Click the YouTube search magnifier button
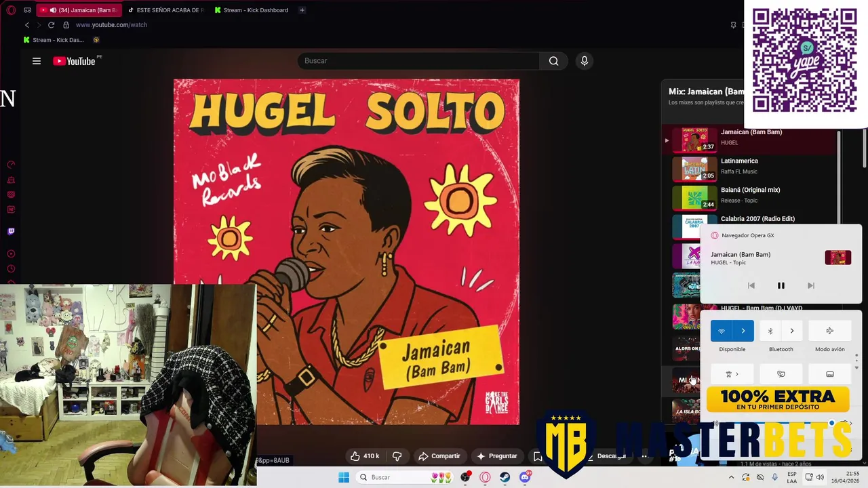The width and height of the screenshot is (868, 488). (x=553, y=61)
